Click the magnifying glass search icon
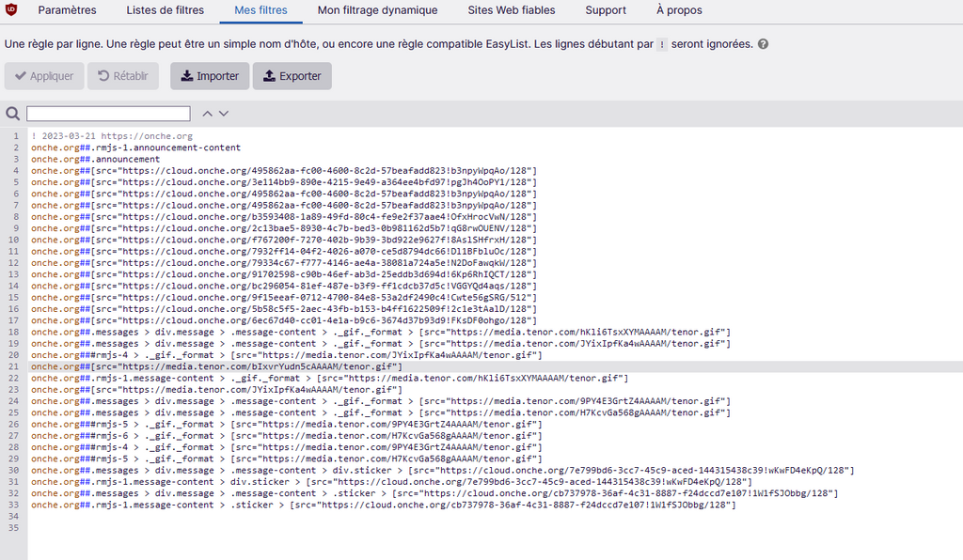The height and width of the screenshot is (560, 963). (13, 114)
